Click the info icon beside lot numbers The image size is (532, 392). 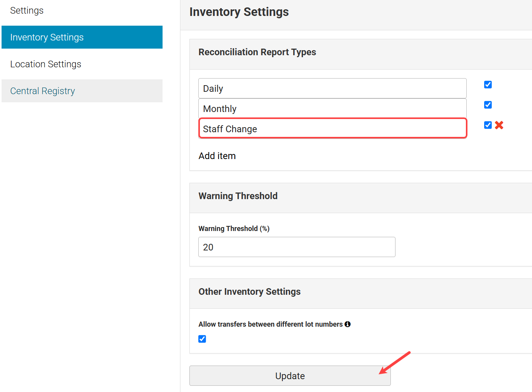(348, 324)
